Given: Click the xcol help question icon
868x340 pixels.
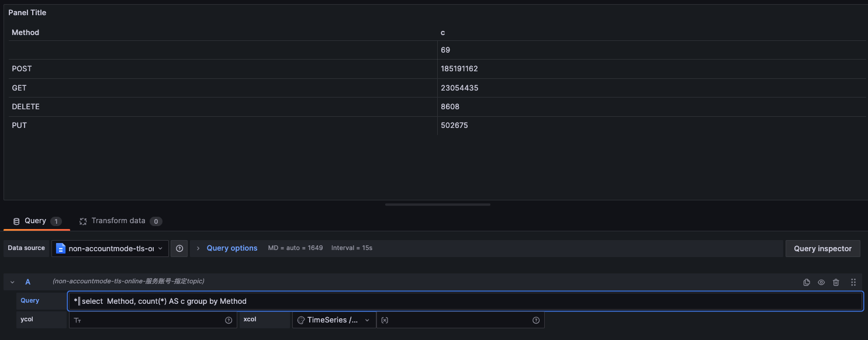Looking at the screenshot, I should pos(536,320).
